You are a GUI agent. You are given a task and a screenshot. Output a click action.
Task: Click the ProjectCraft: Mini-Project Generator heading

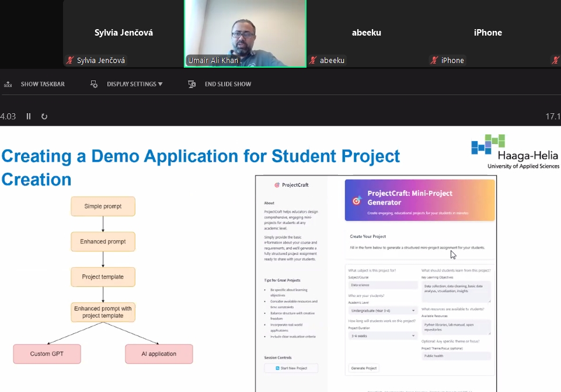410,198
